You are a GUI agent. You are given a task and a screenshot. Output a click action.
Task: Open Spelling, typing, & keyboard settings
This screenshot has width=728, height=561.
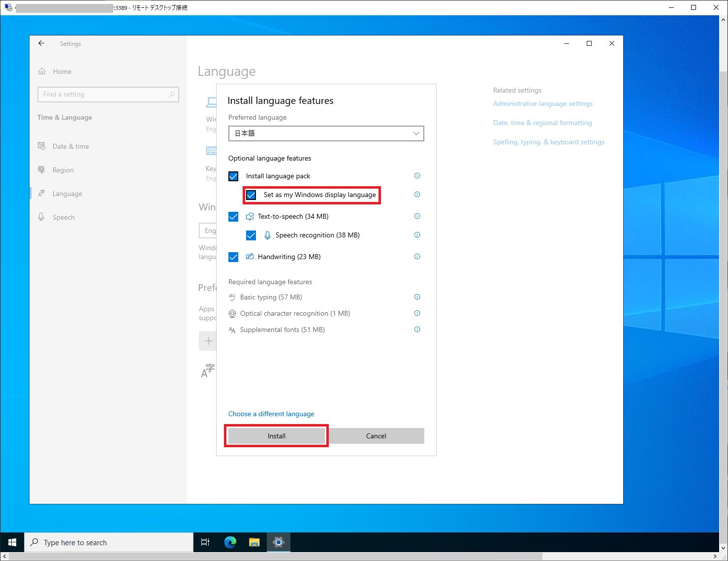click(549, 142)
